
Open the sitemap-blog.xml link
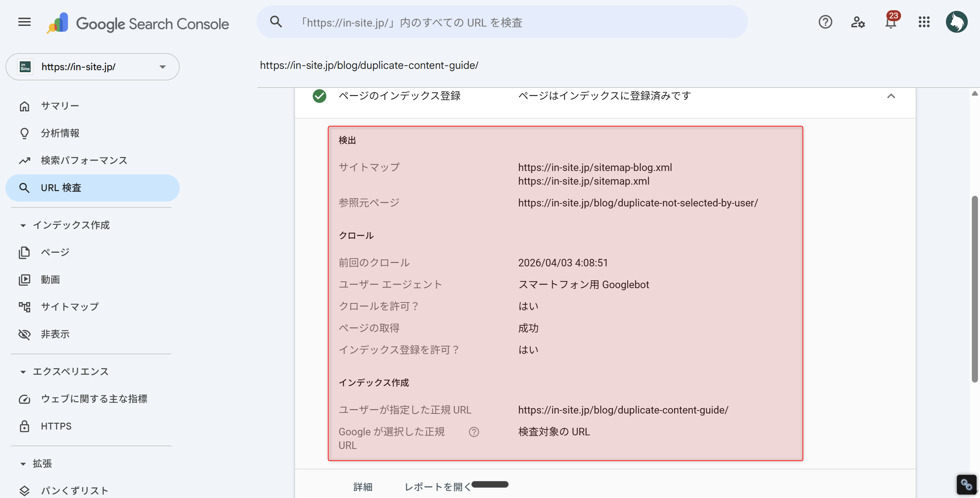pos(594,167)
